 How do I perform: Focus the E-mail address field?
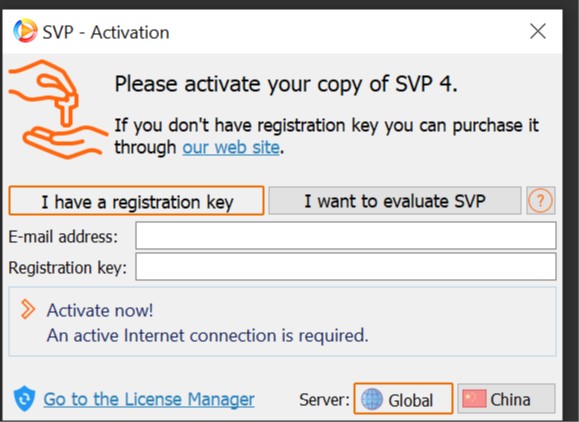346,236
